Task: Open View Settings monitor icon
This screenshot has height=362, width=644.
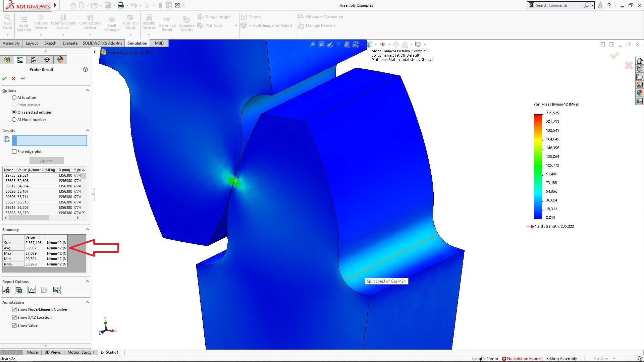Action: [418, 45]
